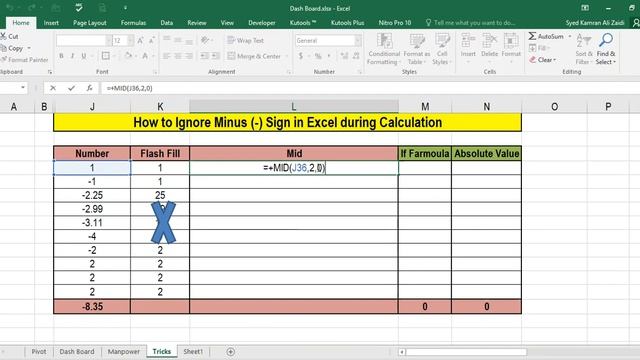640x360 pixels.
Task: Click Increase Decimal icon
Action: 344,56
